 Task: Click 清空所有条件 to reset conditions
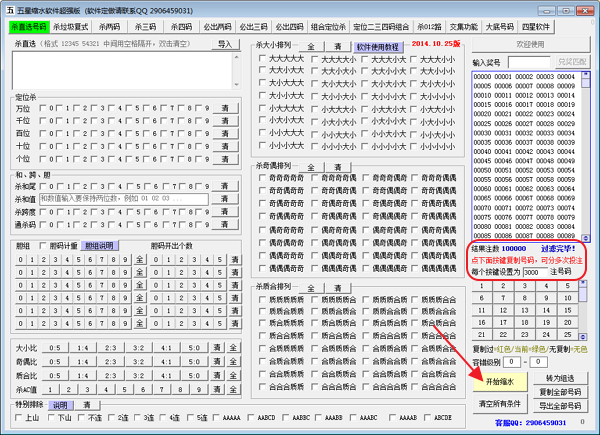[501, 403]
